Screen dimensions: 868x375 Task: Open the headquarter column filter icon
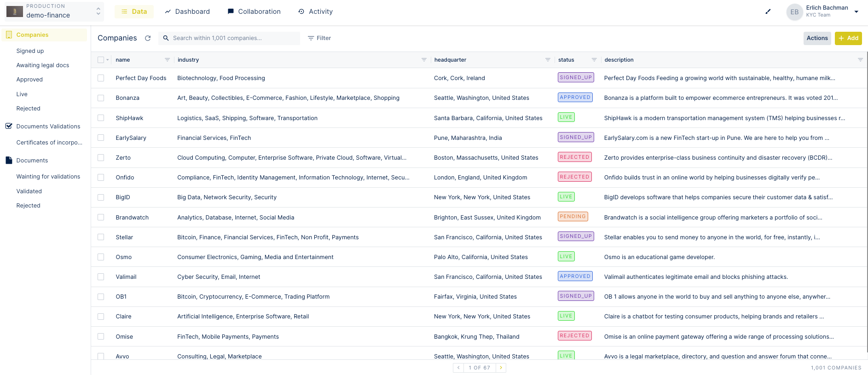click(548, 60)
